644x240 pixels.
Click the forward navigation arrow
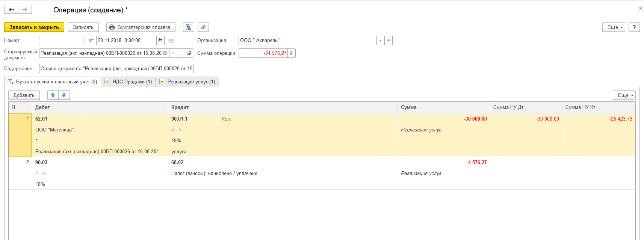click(x=25, y=10)
